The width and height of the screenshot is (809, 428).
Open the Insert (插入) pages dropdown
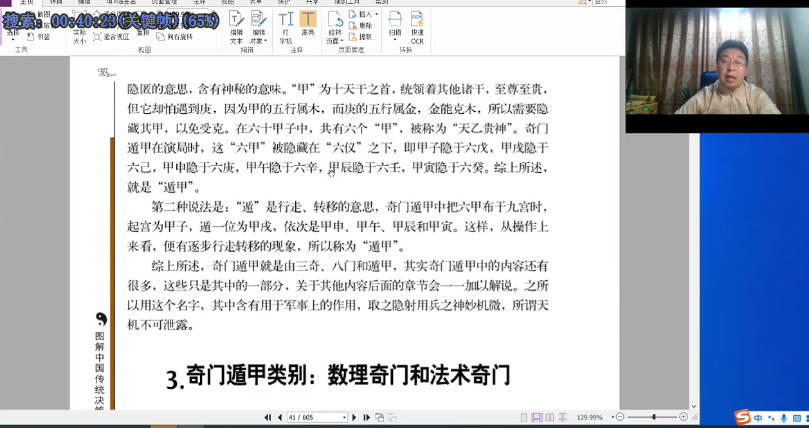pos(363,15)
